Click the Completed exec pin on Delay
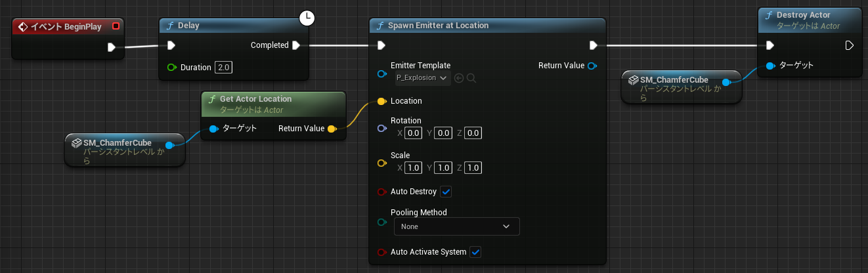Viewport: 868px width, 273px height. pyautogui.click(x=296, y=45)
